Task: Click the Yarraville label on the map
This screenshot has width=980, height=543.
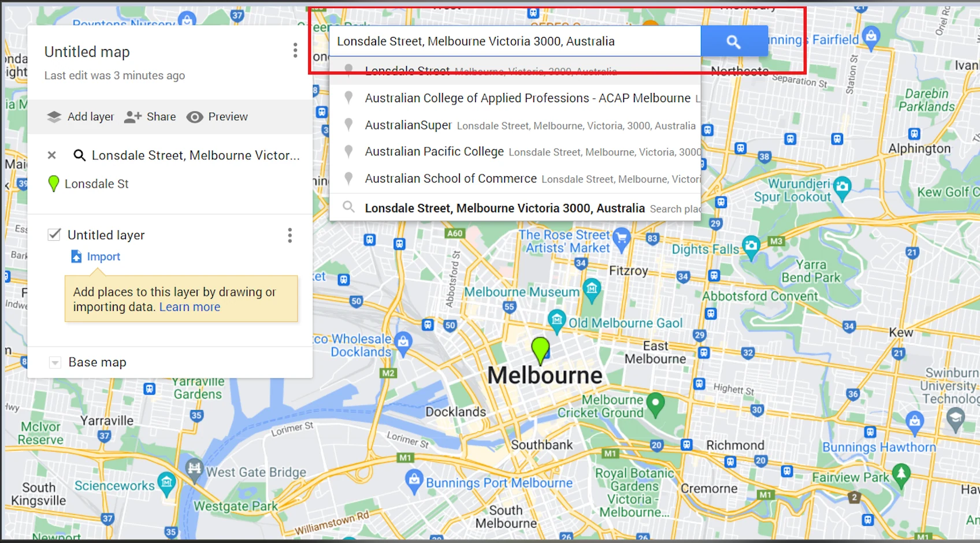Action: click(x=107, y=421)
